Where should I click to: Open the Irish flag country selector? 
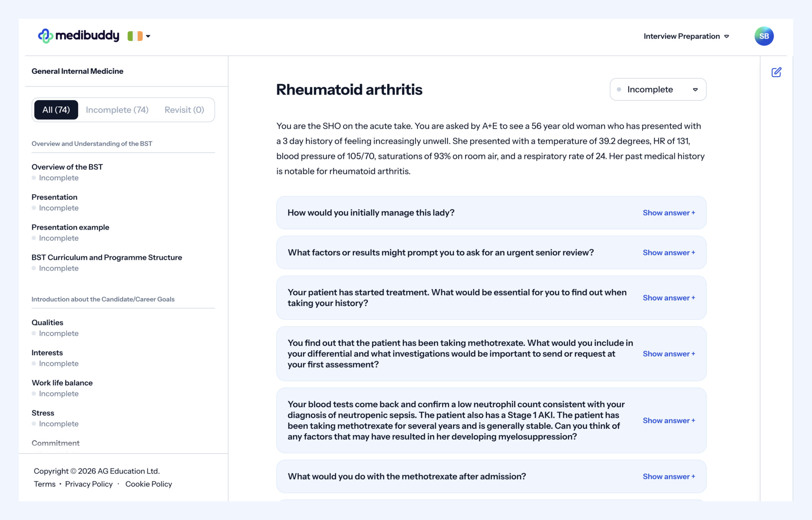139,36
